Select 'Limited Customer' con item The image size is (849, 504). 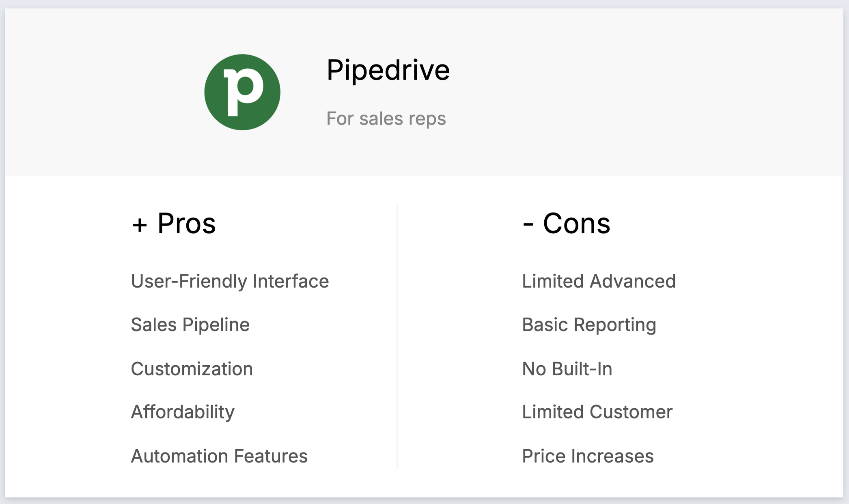pos(597,412)
